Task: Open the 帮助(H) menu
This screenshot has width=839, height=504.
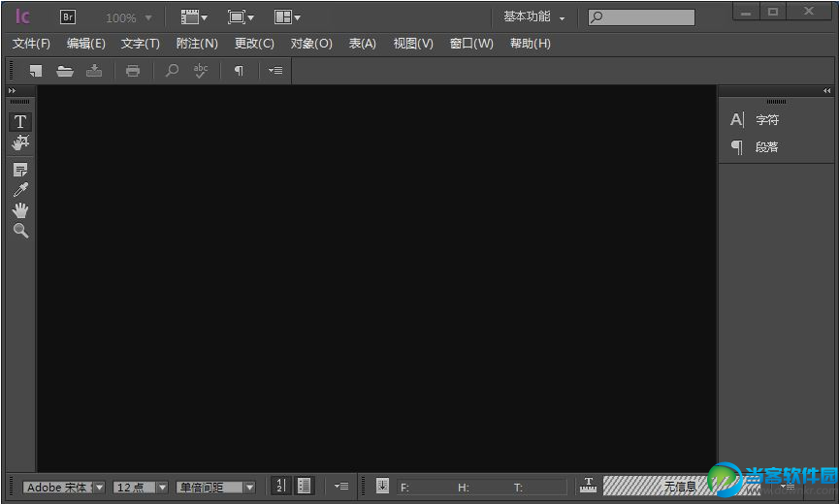Action: pyautogui.click(x=530, y=44)
